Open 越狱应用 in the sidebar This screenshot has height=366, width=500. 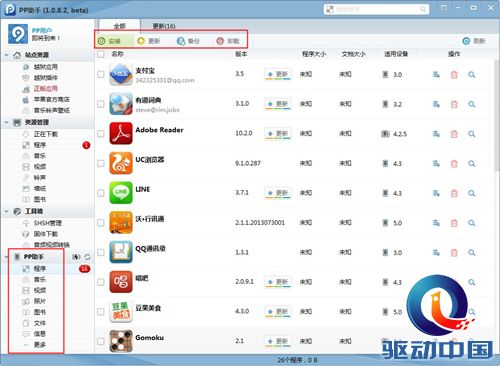coord(45,67)
